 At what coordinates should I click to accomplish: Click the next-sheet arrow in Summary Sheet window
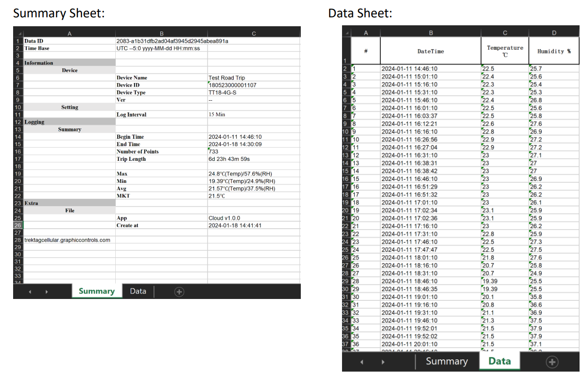coord(46,291)
